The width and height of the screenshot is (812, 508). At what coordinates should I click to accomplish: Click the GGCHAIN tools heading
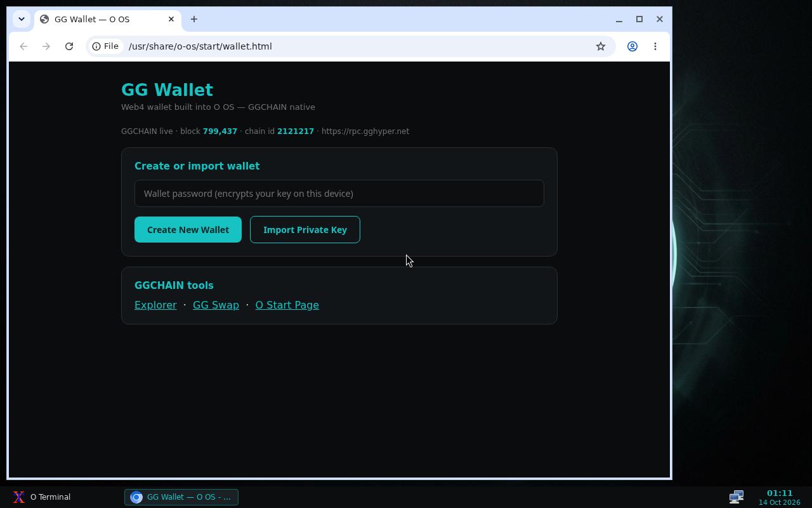point(174,286)
